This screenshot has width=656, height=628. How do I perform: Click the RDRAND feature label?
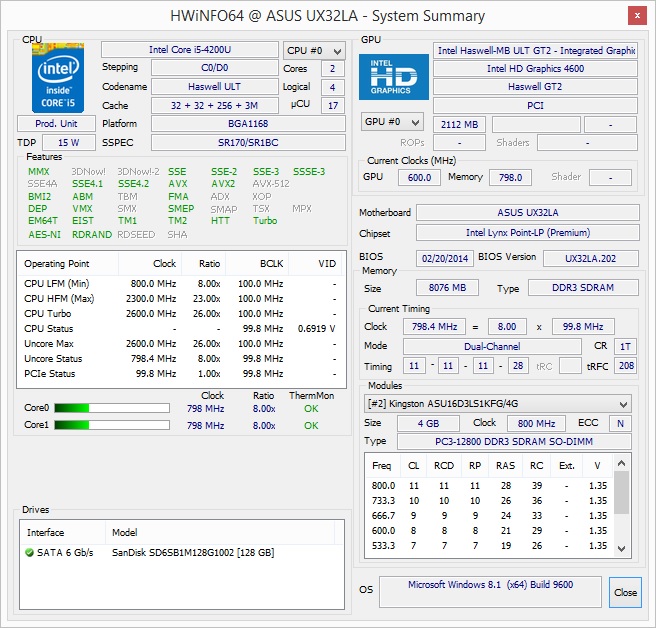92,235
